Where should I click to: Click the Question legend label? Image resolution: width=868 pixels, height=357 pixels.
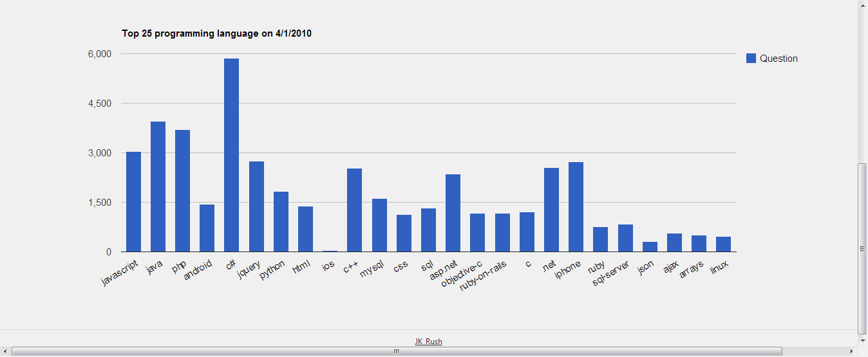(x=778, y=59)
